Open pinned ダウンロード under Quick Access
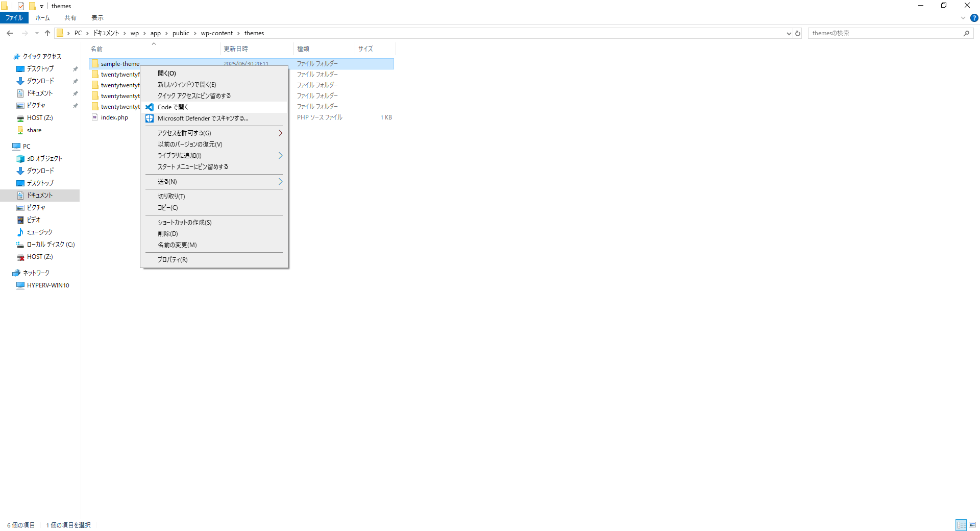 [x=40, y=81]
